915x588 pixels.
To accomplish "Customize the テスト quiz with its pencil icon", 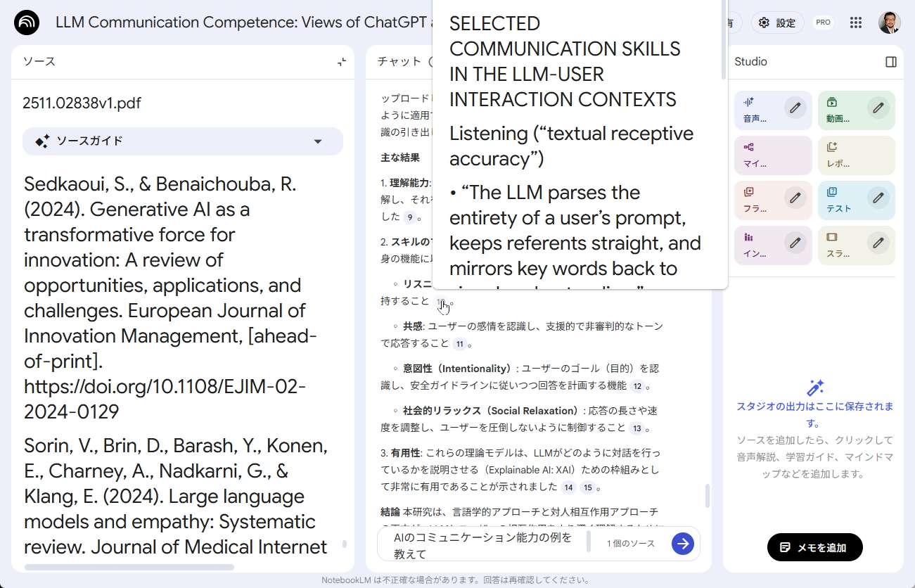I will tap(878, 198).
